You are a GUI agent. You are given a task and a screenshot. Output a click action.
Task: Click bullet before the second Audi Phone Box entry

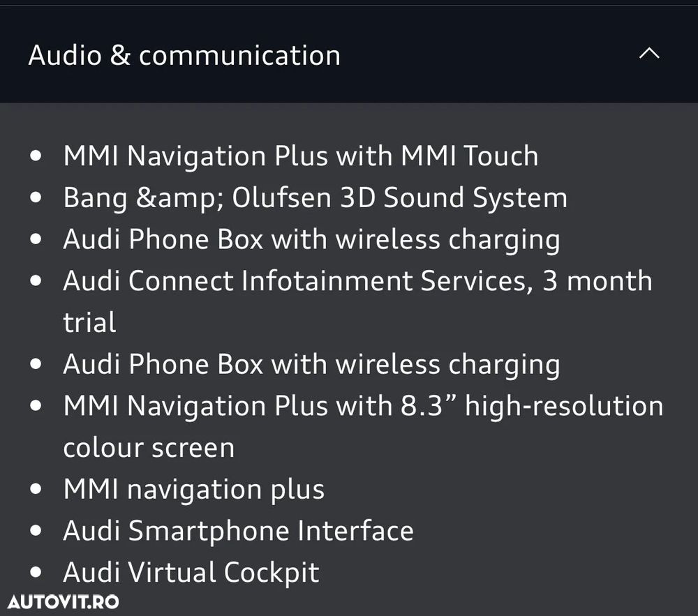(x=37, y=365)
